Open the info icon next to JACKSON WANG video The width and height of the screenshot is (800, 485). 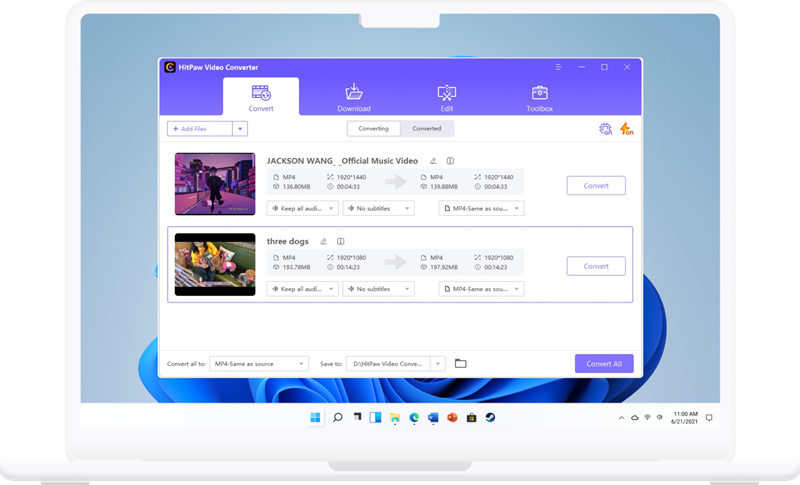[450, 161]
